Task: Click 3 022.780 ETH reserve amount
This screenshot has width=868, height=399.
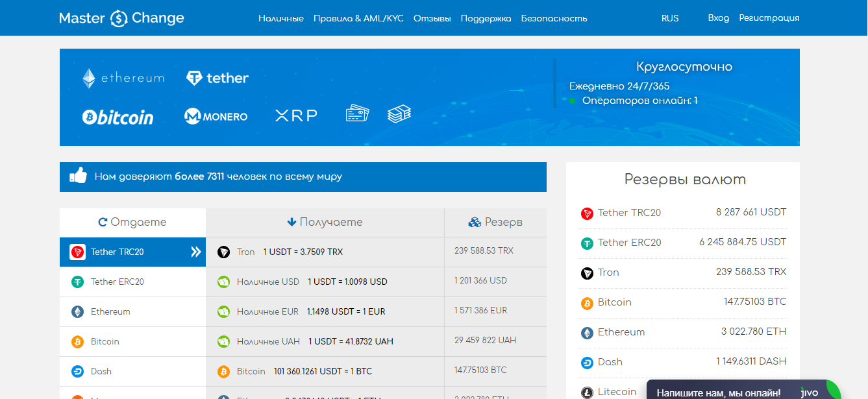Action: point(754,332)
